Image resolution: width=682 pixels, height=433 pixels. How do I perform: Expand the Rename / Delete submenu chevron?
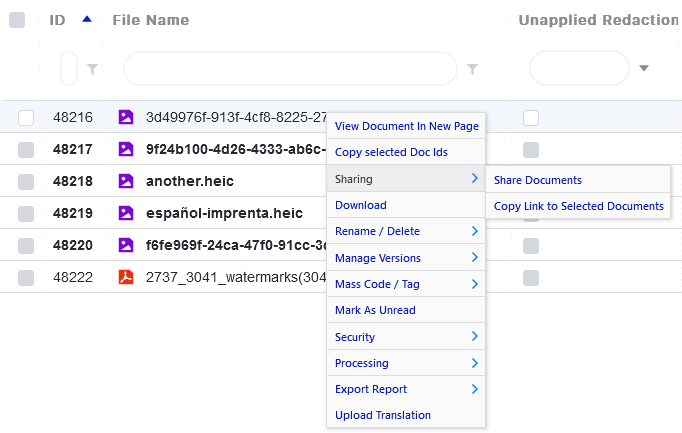tap(475, 231)
